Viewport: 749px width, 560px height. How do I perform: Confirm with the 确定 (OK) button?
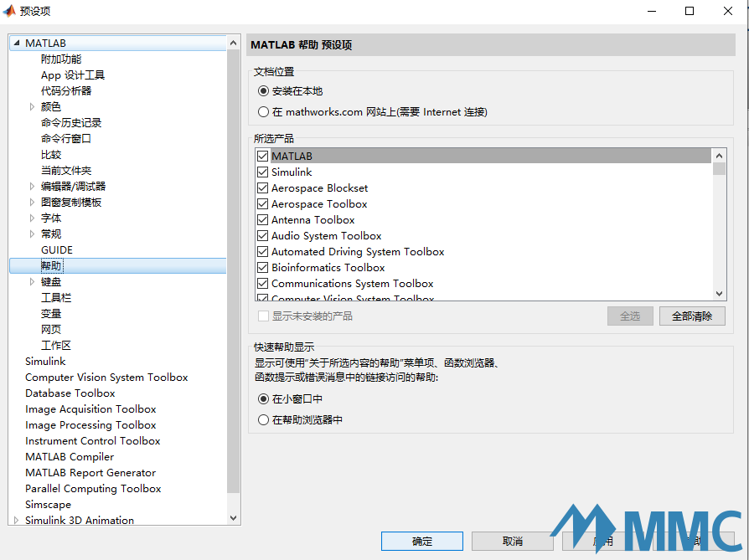point(422,542)
